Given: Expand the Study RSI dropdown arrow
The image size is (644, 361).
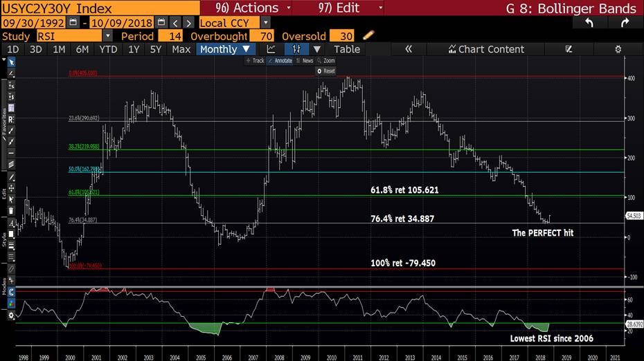Looking at the screenshot, I should click(107, 36).
